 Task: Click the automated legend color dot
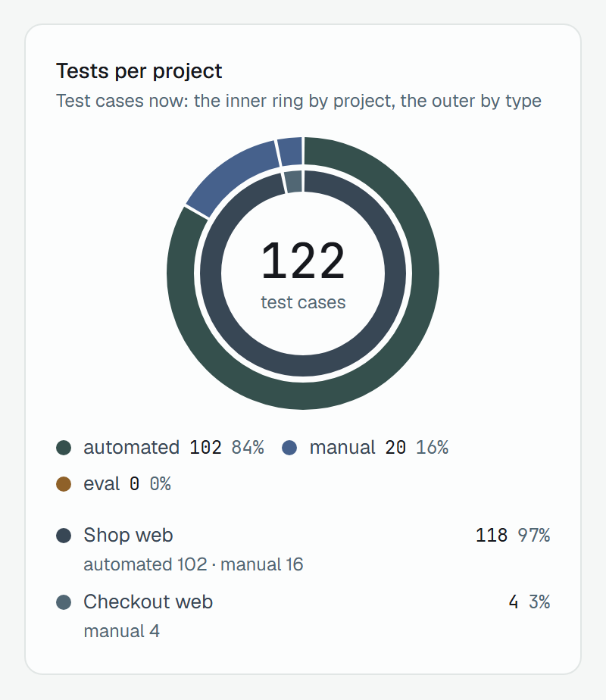(64, 447)
